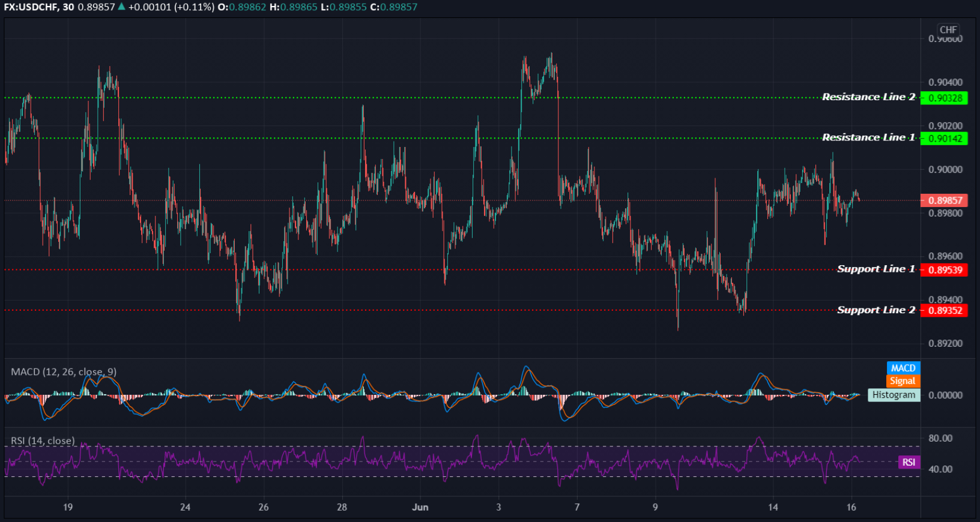Screen dimensions: 980x522
Task: Click the 0.89352 price tag
Action: [944, 311]
